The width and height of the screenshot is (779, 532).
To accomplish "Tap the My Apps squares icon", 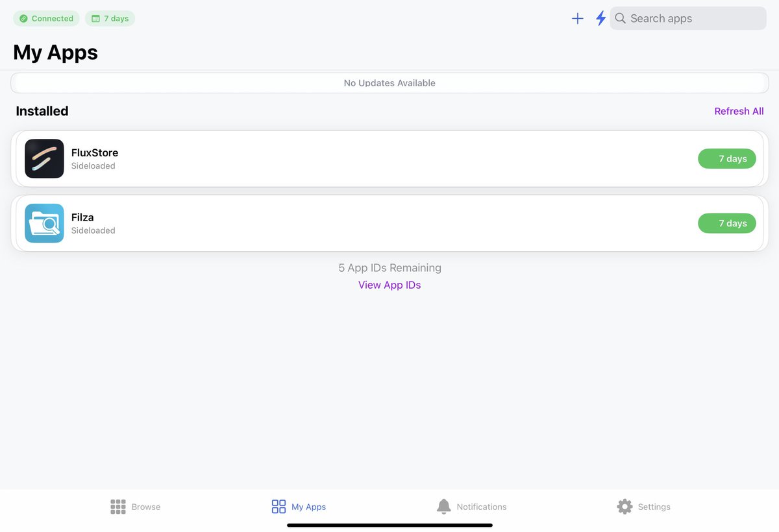I will click(278, 507).
